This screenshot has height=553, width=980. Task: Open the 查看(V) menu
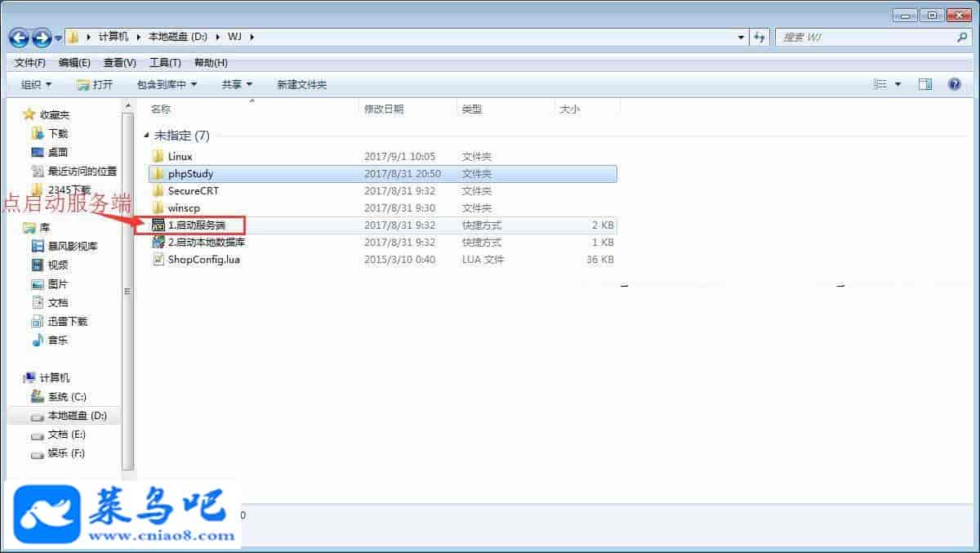(119, 63)
